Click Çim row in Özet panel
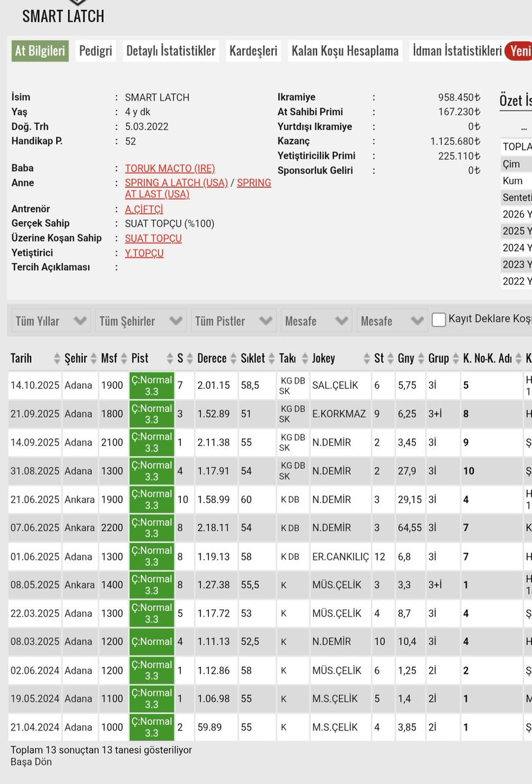The image size is (532, 784). tap(516, 164)
